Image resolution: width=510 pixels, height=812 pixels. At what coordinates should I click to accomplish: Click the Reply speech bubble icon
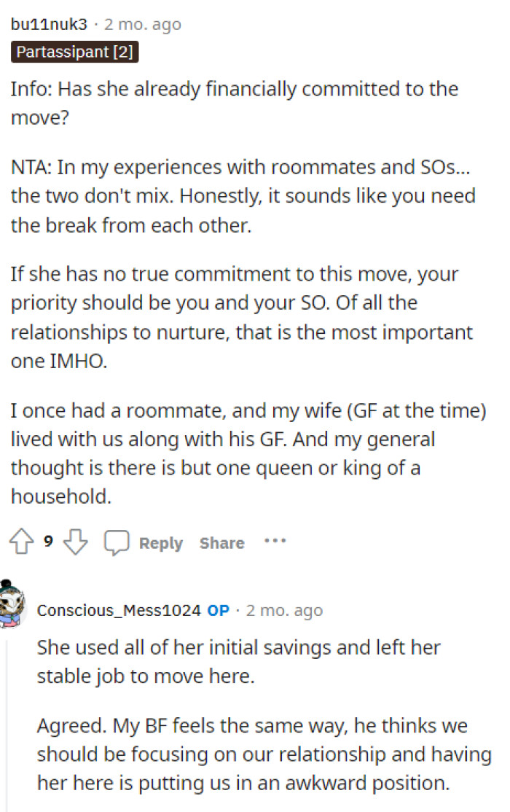(117, 542)
